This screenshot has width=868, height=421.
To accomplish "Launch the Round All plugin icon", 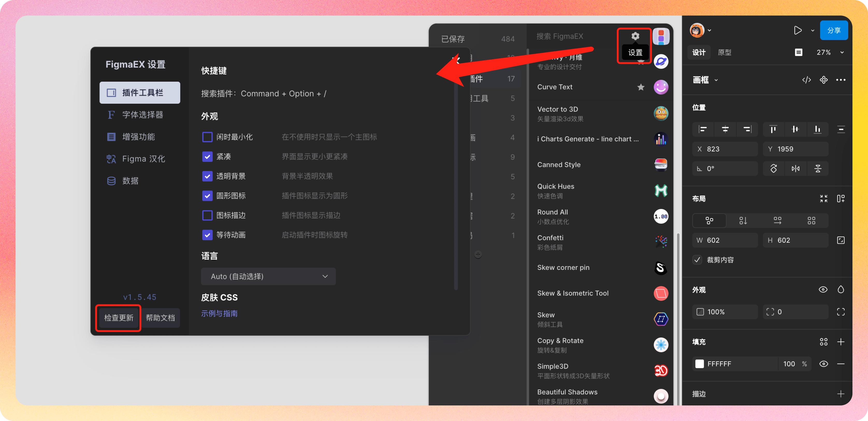I will (661, 216).
